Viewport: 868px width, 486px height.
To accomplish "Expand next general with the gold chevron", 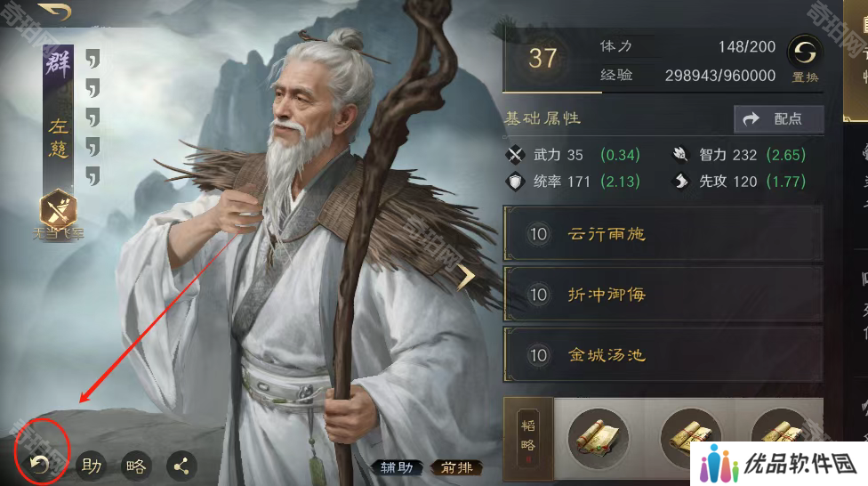I will pyautogui.click(x=465, y=277).
